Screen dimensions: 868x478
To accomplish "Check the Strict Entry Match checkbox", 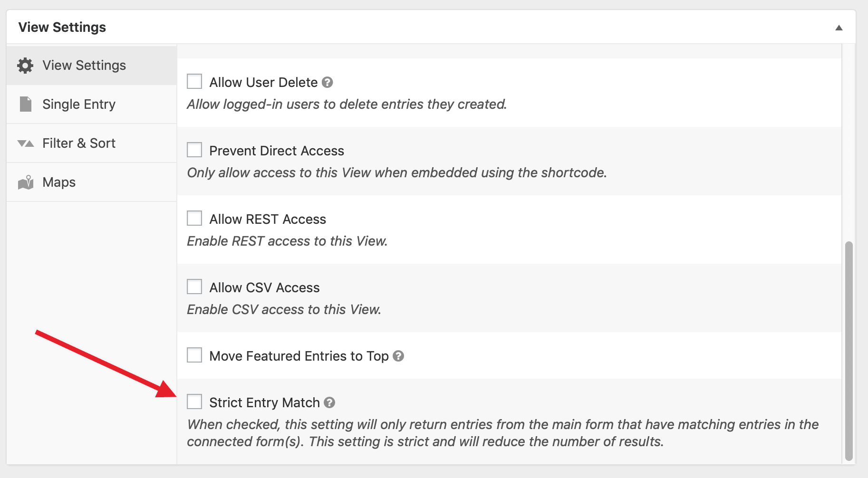I will coord(194,402).
